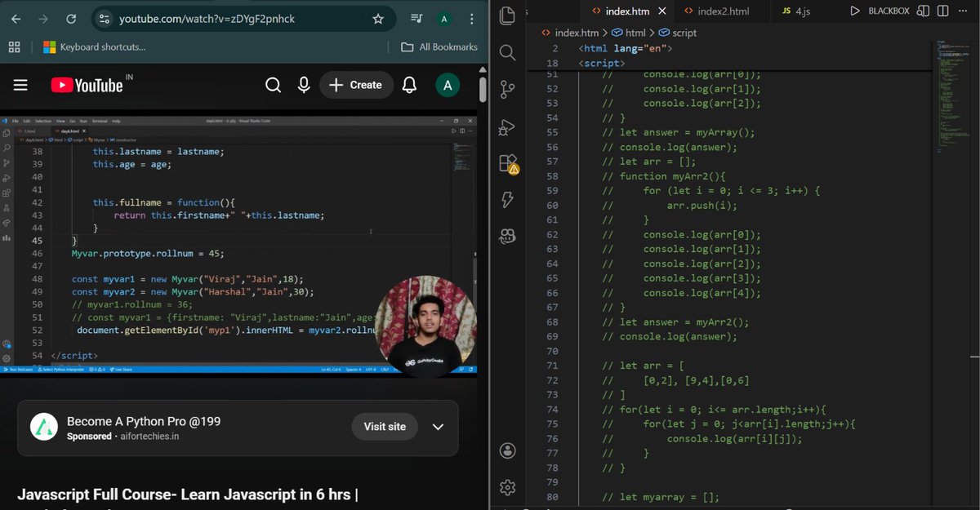980x510 pixels.
Task: Open the Chrome profile A avatar
Action: pos(444,18)
